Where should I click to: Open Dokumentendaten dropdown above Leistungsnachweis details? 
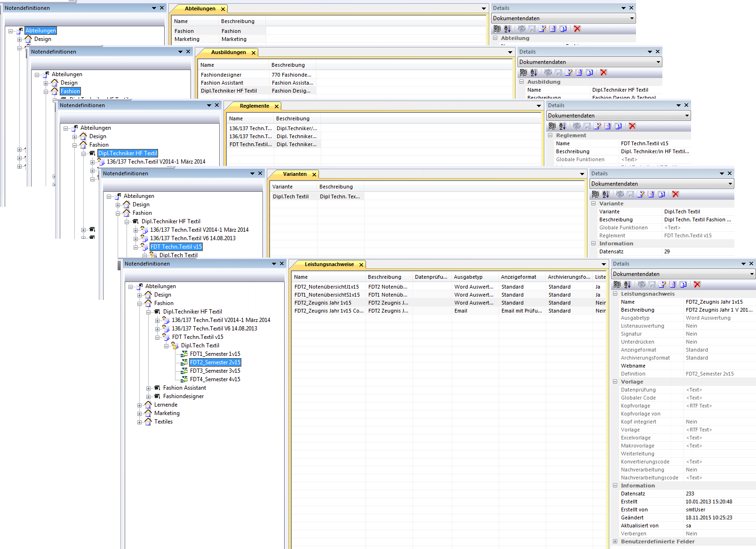752,274
